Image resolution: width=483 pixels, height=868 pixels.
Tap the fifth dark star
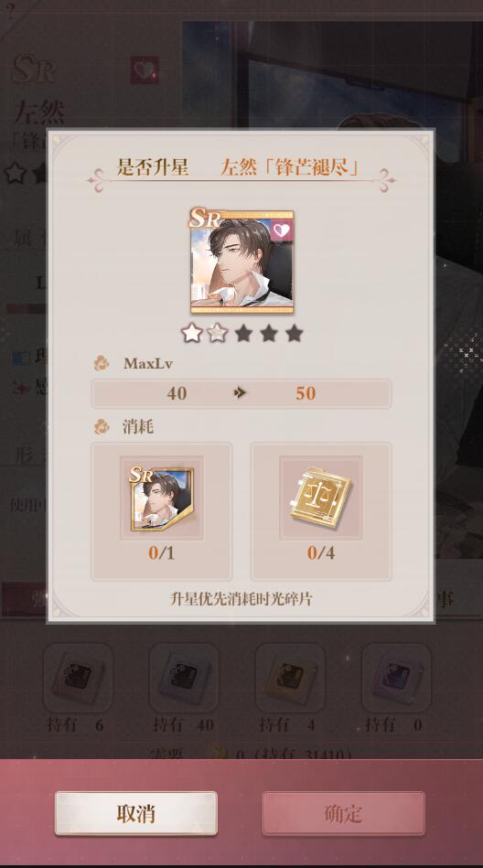pyautogui.click(x=295, y=333)
